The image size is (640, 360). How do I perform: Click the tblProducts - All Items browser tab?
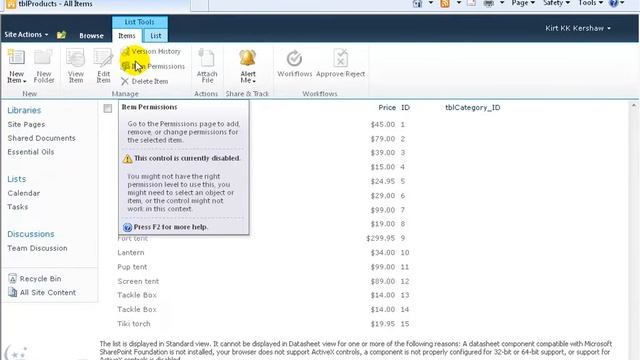[x=97, y=4]
